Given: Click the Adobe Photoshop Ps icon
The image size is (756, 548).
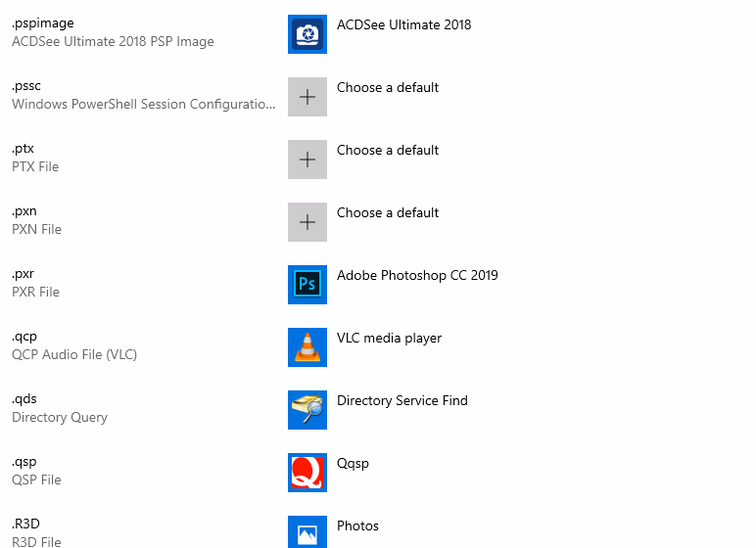Looking at the screenshot, I should coord(307,285).
